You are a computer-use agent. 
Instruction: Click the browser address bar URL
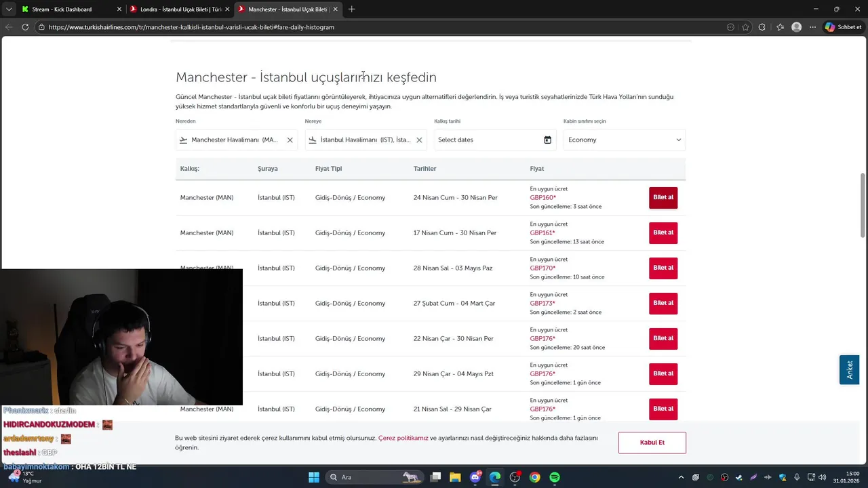[191, 27]
